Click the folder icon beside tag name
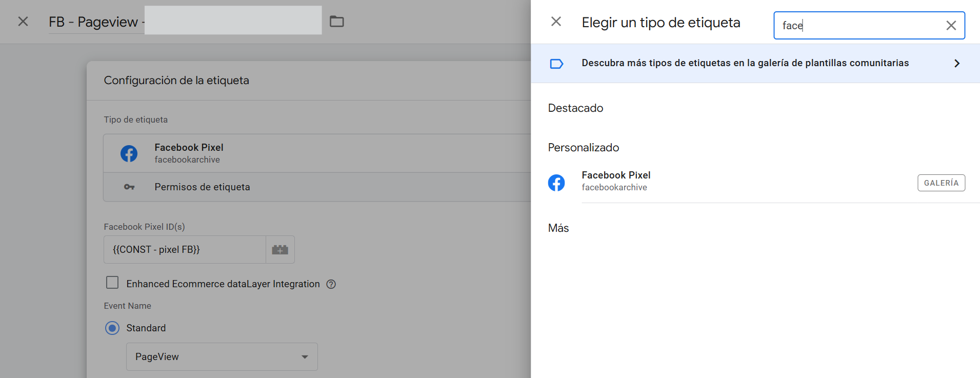The width and height of the screenshot is (980, 378). (336, 22)
